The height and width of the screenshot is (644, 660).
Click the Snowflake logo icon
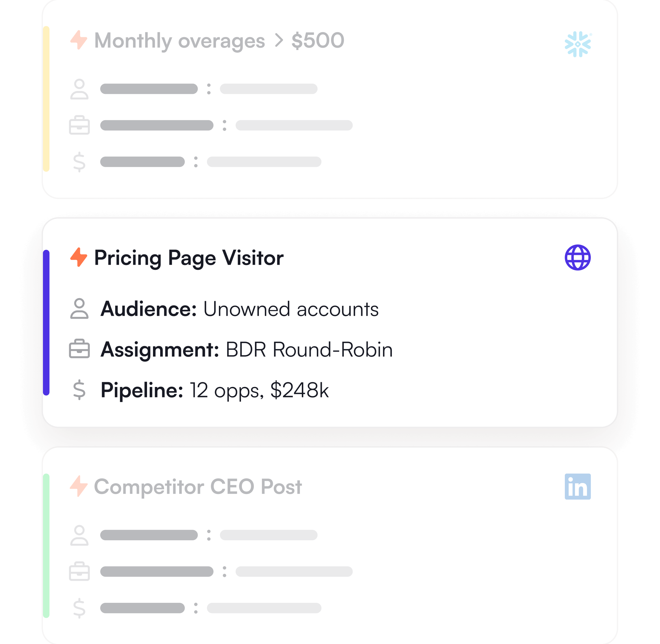pyautogui.click(x=577, y=44)
